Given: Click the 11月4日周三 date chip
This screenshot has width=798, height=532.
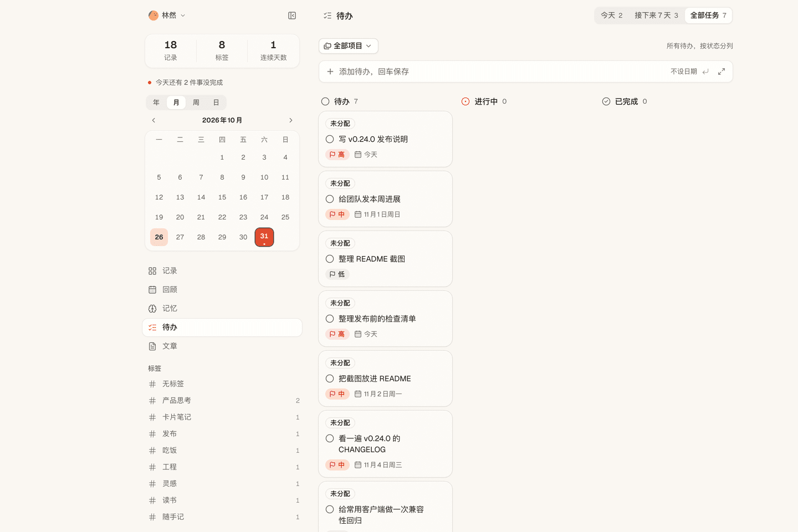Looking at the screenshot, I should click(378, 465).
